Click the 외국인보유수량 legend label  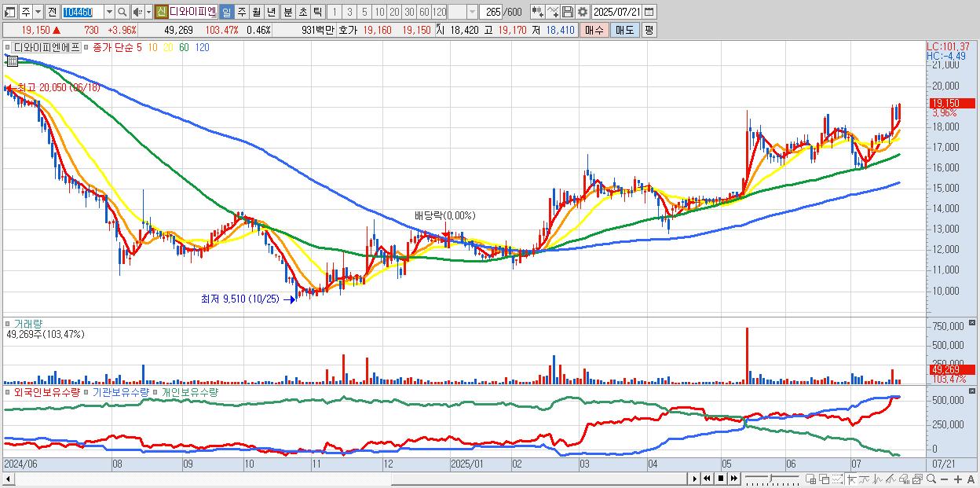(46, 391)
